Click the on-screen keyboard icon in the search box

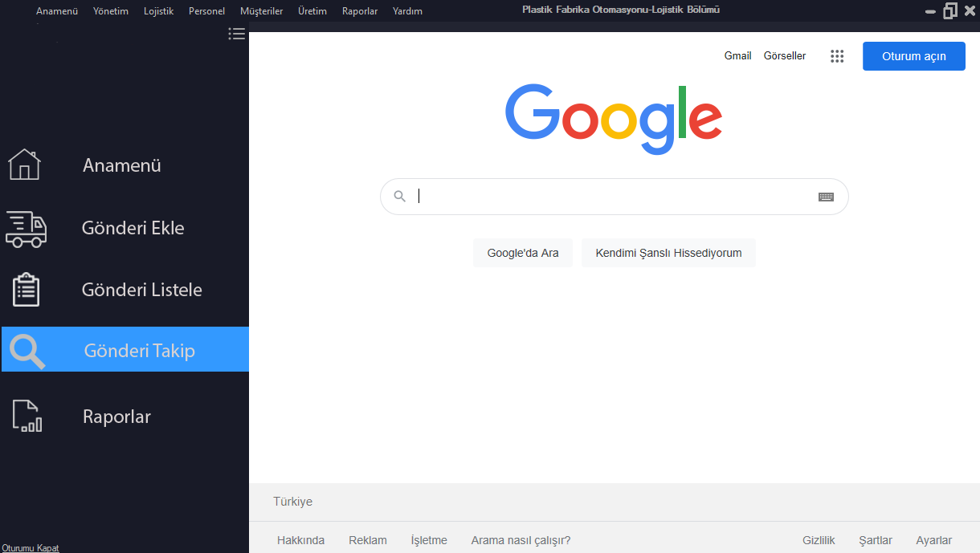826,197
